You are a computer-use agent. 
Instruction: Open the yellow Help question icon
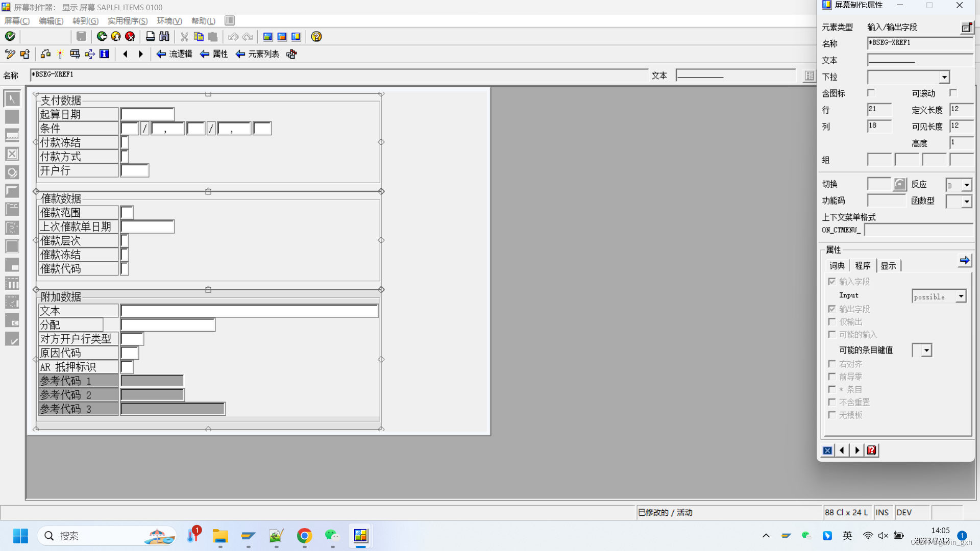pos(316,36)
